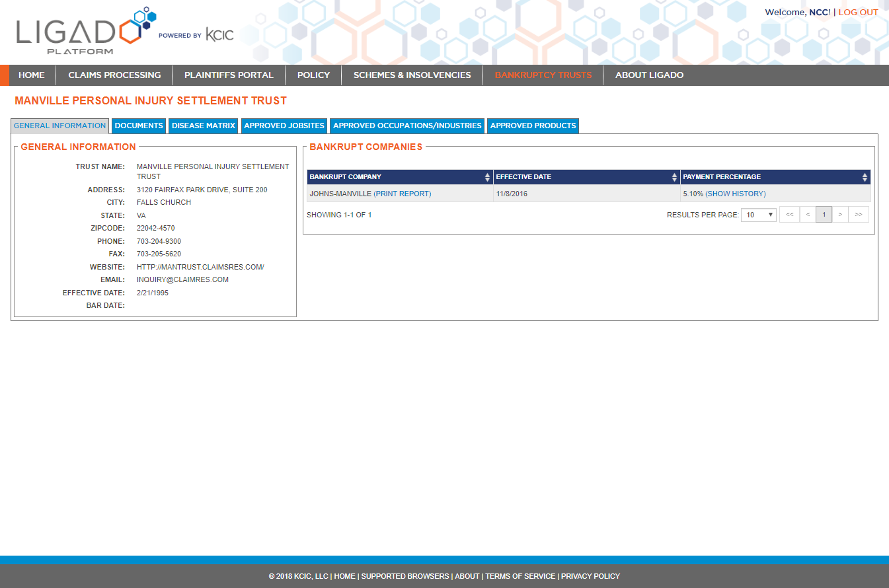This screenshot has height=588, width=889.
Task: Click the Ligado Platform logo
Action: pos(86,30)
